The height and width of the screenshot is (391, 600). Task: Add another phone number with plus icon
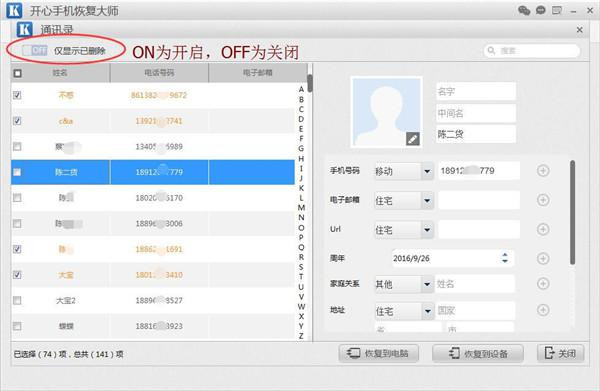click(543, 171)
